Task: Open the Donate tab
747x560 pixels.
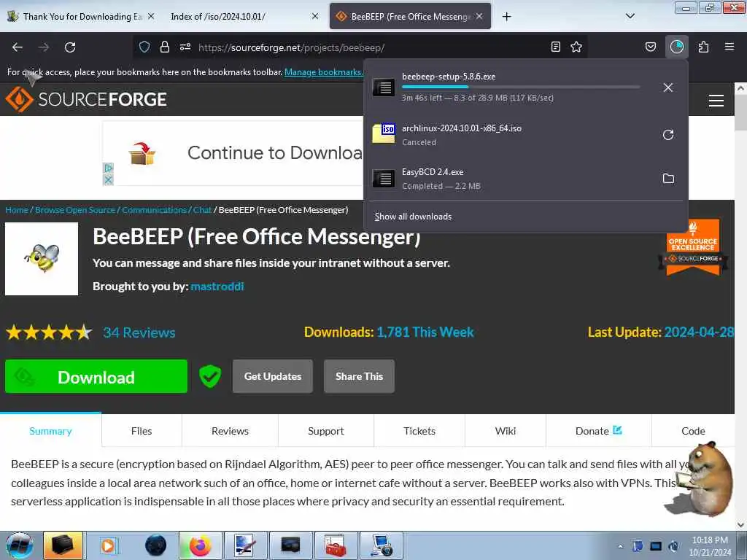Action: tap(598, 431)
